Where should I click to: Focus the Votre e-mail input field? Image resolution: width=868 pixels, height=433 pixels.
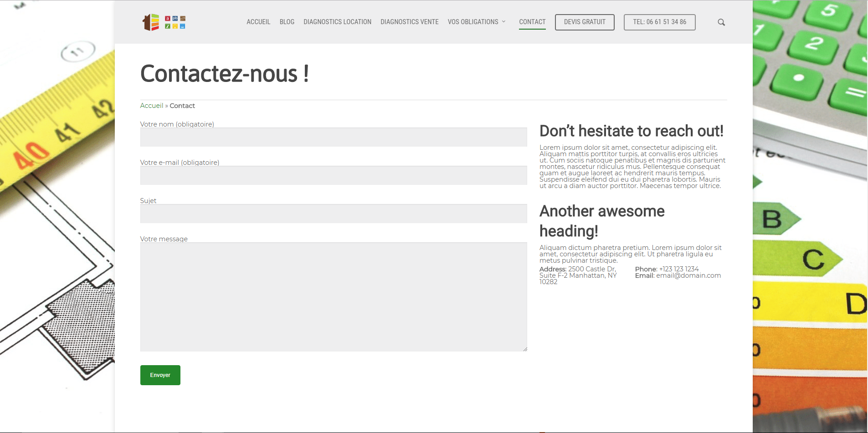(333, 175)
